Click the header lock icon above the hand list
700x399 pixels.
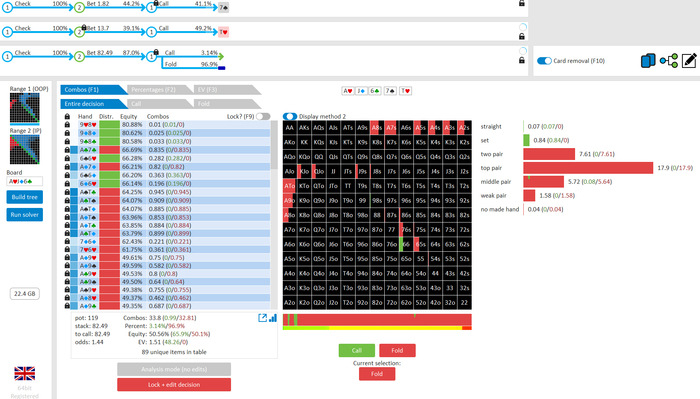click(67, 116)
